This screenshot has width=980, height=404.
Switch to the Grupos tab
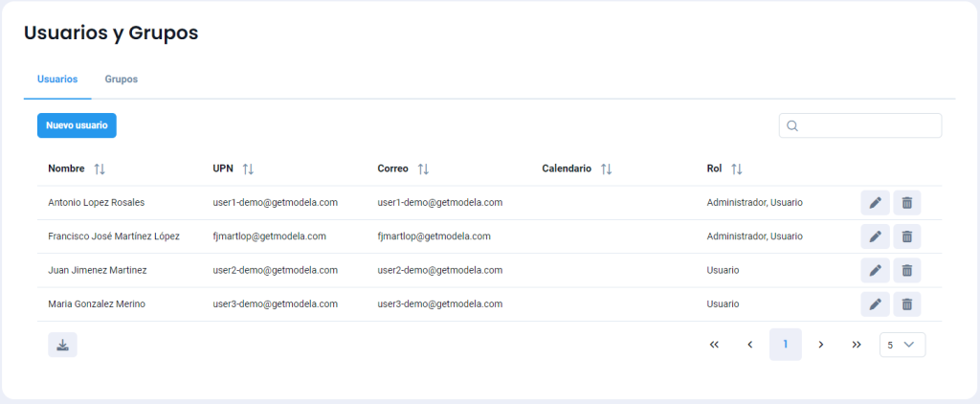click(x=122, y=79)
